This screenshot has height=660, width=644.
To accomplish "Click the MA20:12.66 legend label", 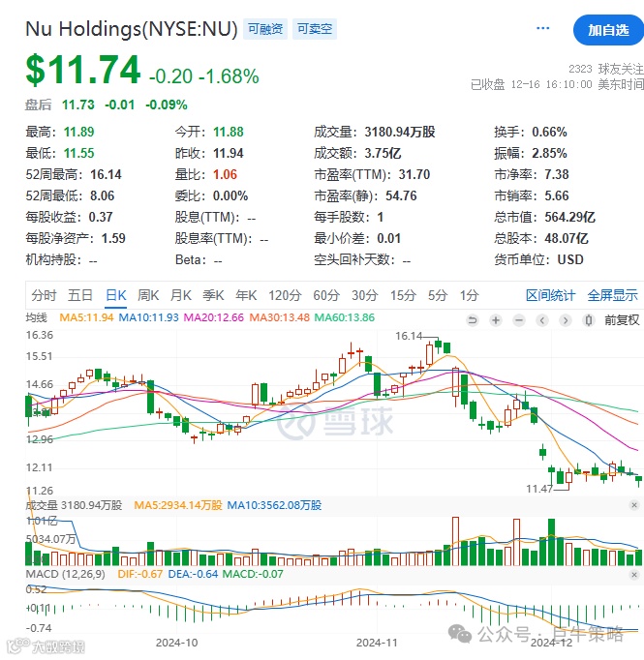I will (x=214, y=317).
